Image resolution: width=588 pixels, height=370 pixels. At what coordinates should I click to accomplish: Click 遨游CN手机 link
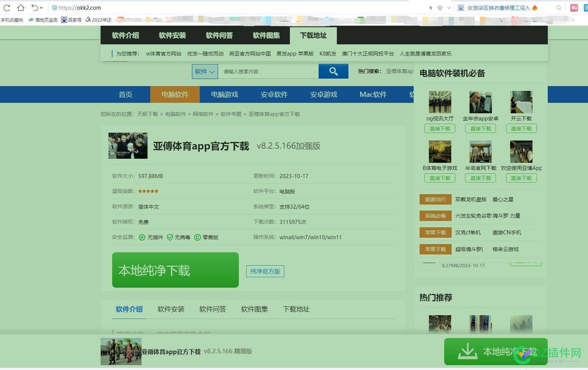(x=507, y=233)
